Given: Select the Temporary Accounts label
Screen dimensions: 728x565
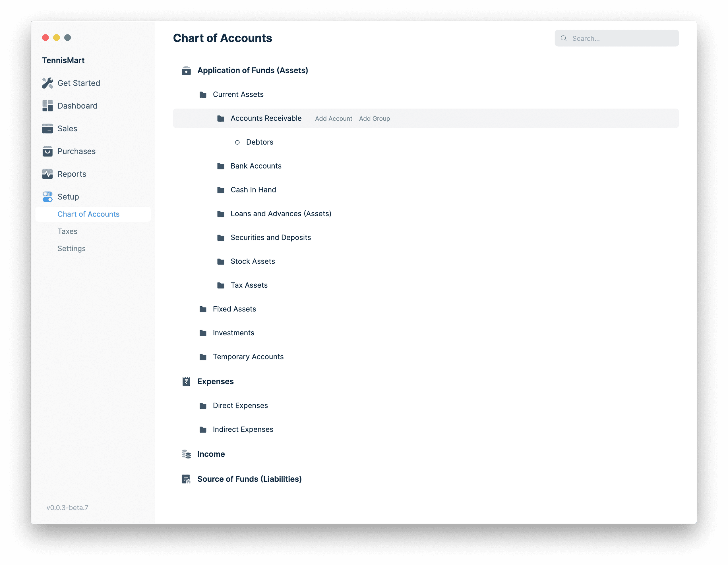Looking at the screenshot, I should tap(248, 357).
